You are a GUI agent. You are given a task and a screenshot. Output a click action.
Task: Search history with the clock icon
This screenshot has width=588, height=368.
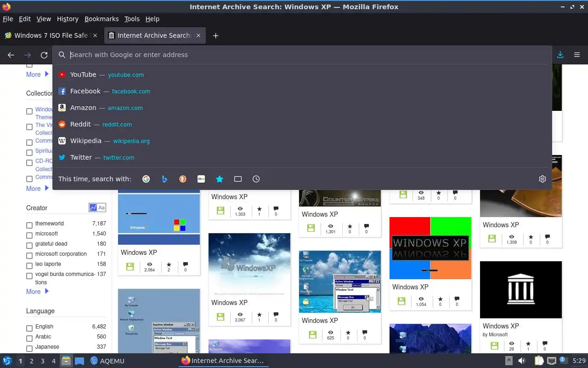click(x=256, y=179)
